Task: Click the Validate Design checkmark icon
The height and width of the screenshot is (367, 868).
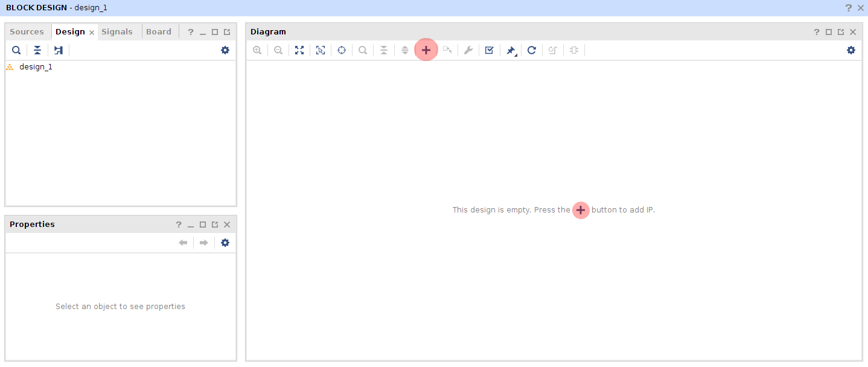Action: coord(490,50)
